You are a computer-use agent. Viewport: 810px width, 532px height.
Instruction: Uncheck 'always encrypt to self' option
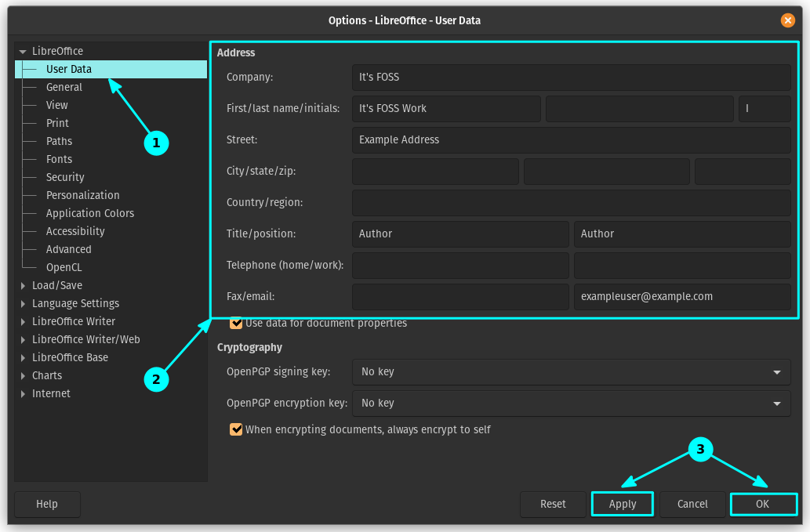[236, 429]
